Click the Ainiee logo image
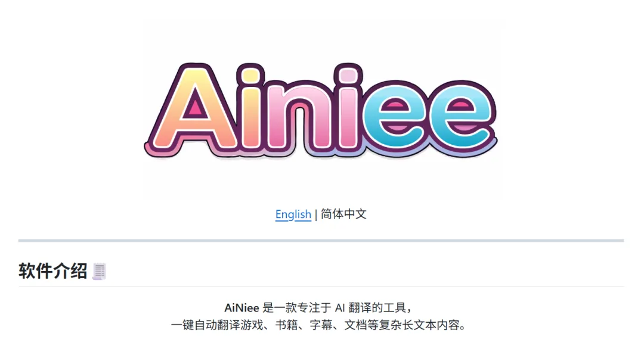The height and width of the screenshot is (343, 644). 321,110
